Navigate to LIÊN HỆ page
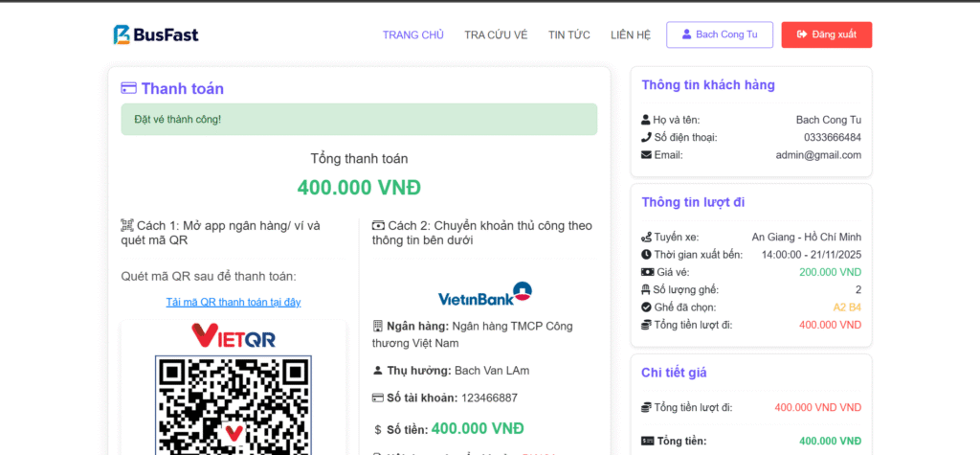Image resolution: width=980 pixels, height=455 pixels. click(631, 35)
